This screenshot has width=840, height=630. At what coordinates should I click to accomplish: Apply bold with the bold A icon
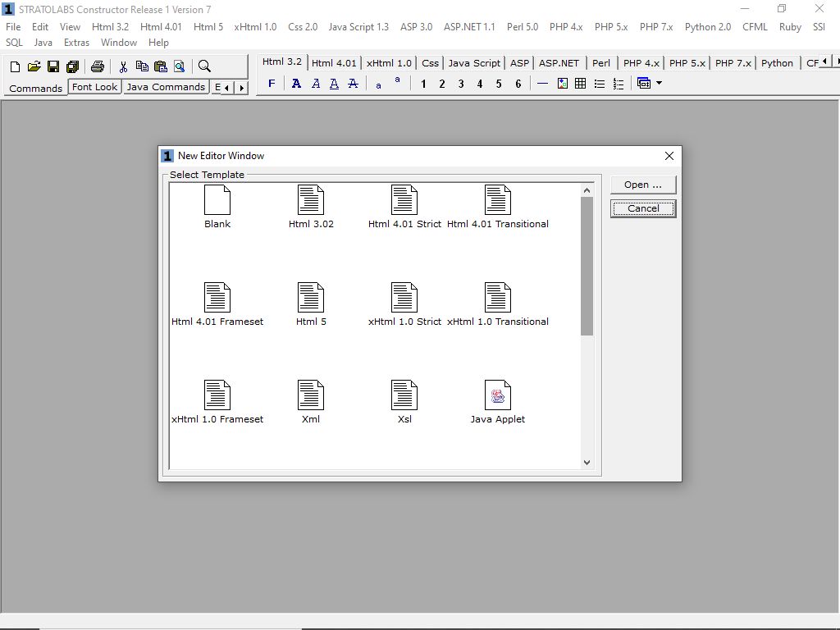(x=296, y=84)
